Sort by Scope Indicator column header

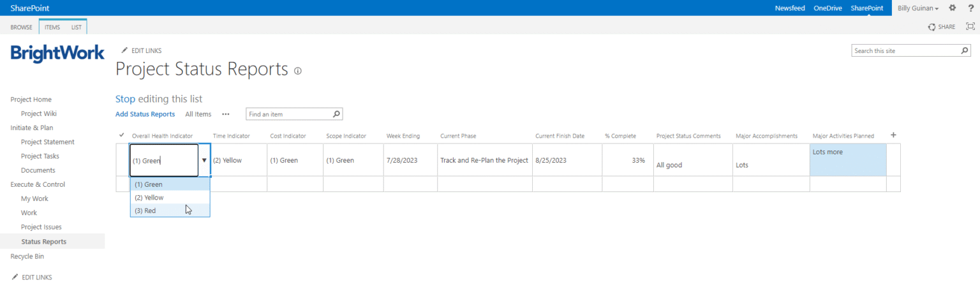(x=346, y=136)
